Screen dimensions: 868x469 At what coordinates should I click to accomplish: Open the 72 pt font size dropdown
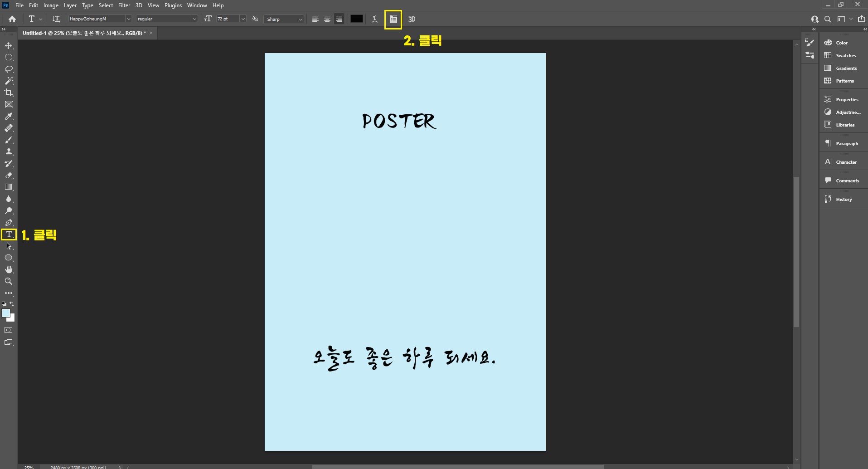click(243, 19)
